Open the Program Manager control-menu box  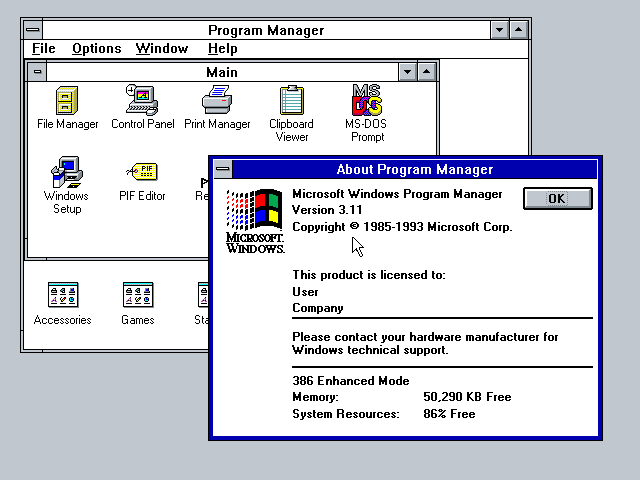coord(33,30)
